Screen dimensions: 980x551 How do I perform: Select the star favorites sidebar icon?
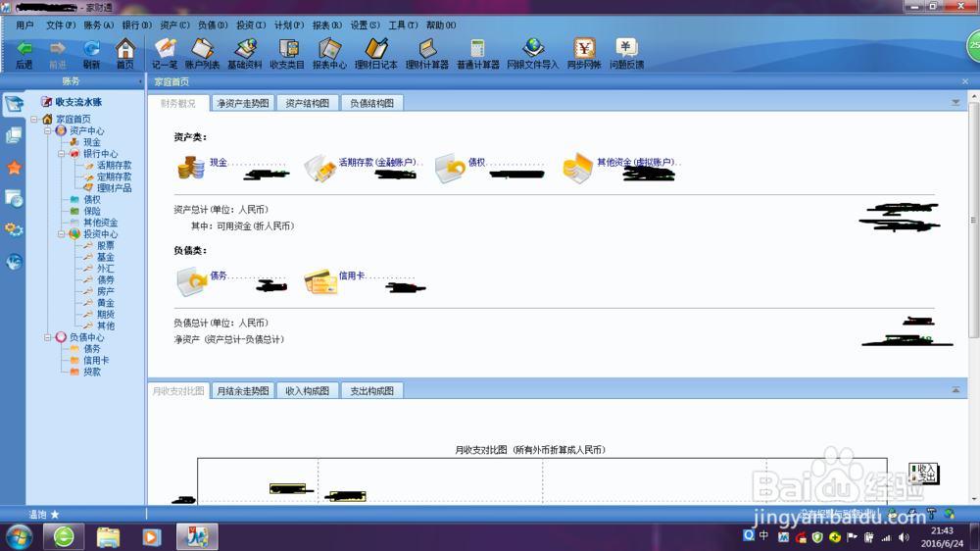click(15, 168)
